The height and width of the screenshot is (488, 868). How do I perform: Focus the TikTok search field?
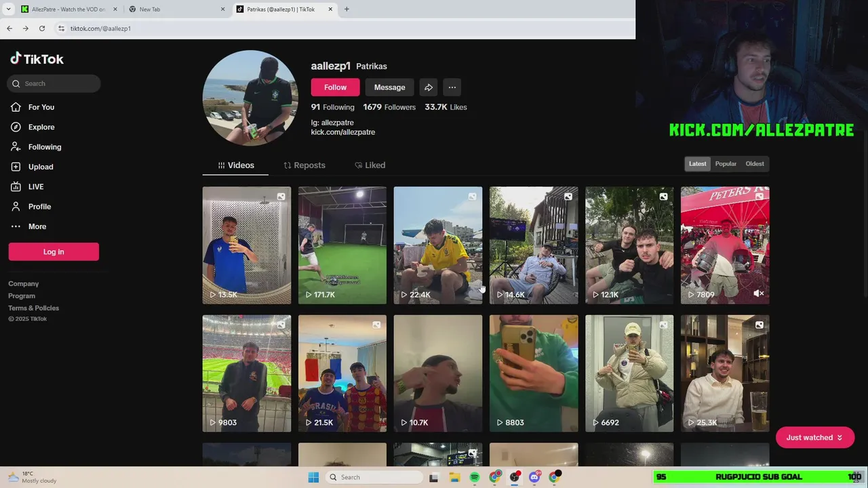click(x=54, y=83)
